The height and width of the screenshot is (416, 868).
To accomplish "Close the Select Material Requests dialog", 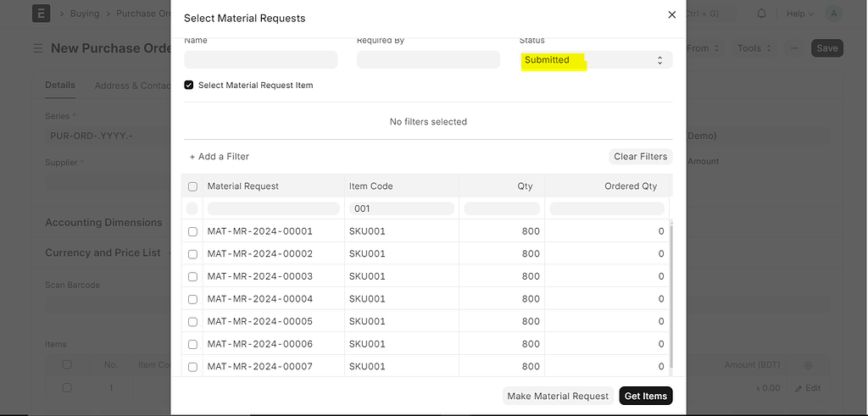I will tap(671, 15).
